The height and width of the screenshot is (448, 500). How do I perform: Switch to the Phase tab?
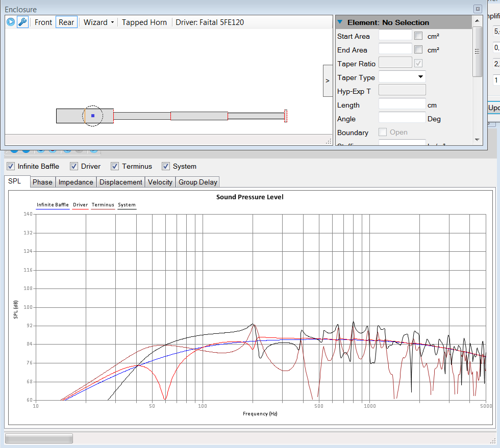42,182
